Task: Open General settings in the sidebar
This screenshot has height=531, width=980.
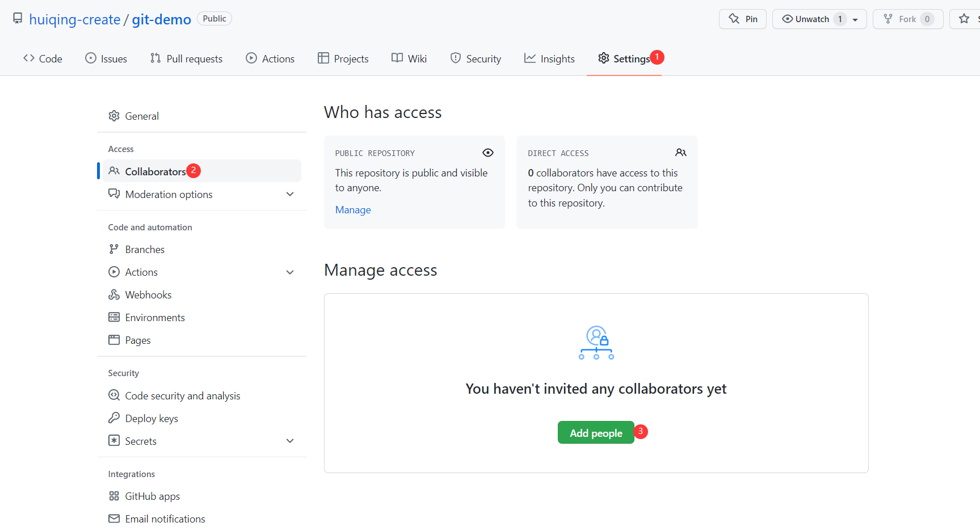Action: [x=201, y=116]
